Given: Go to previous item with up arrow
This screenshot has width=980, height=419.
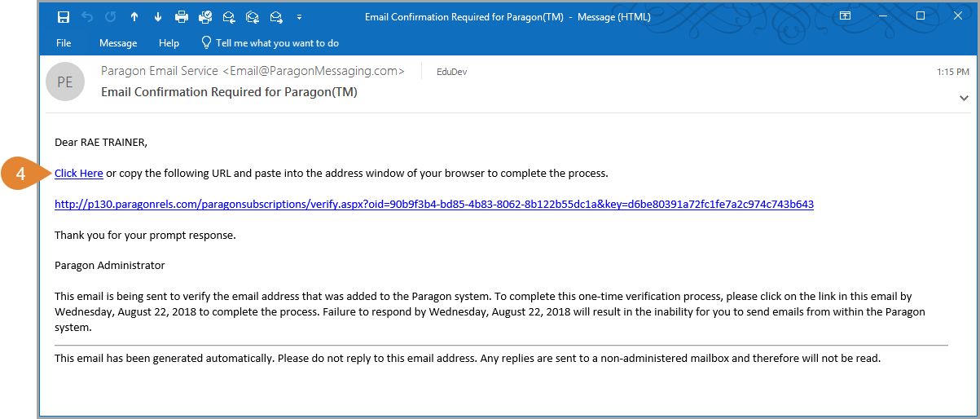Looking at the screenshot, I should [x=134, y=16].
